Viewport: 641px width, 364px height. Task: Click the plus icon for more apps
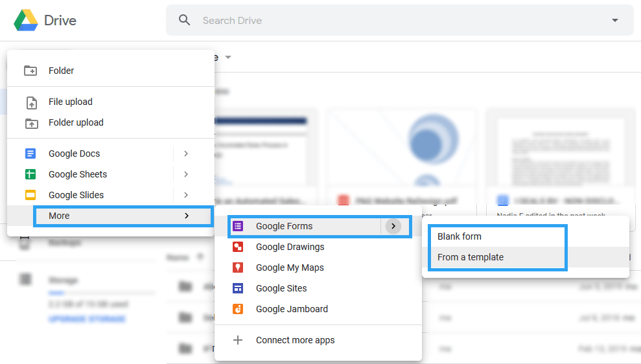coord(238,340)
